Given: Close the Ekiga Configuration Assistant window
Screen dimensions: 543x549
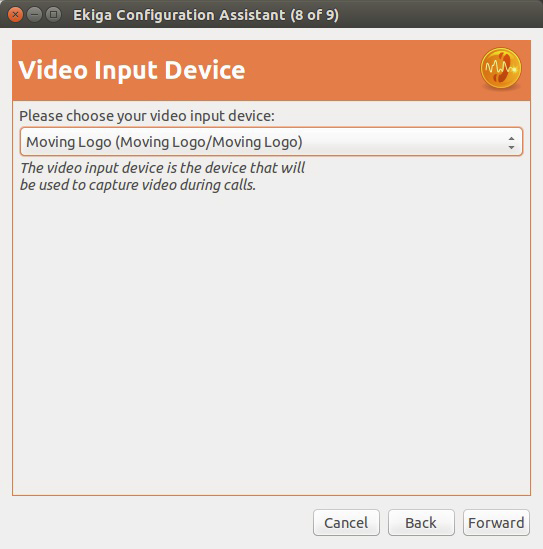Looking at the screenshot, I should (x=15, y=15).
